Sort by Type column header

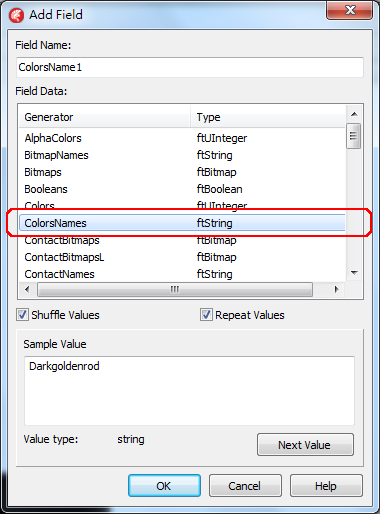click(268, 117)
